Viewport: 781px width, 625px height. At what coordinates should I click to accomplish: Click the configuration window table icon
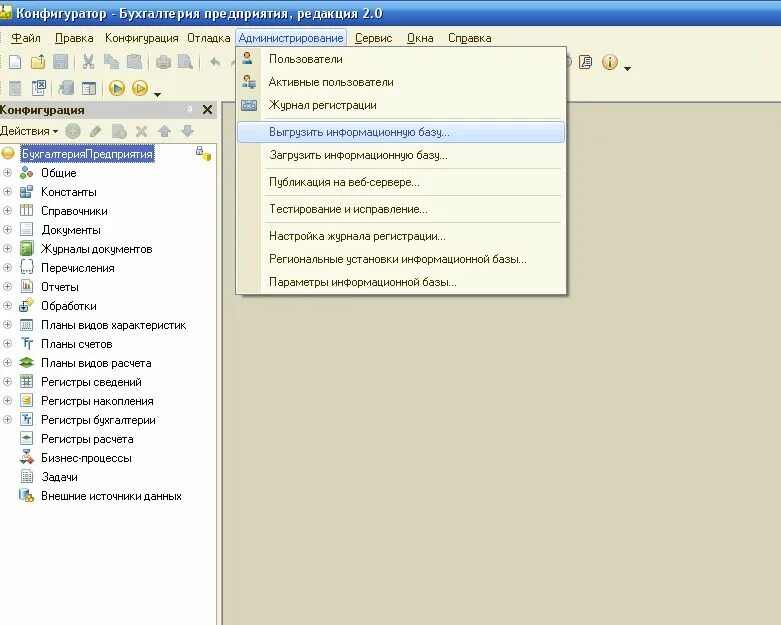pos(89,89)
